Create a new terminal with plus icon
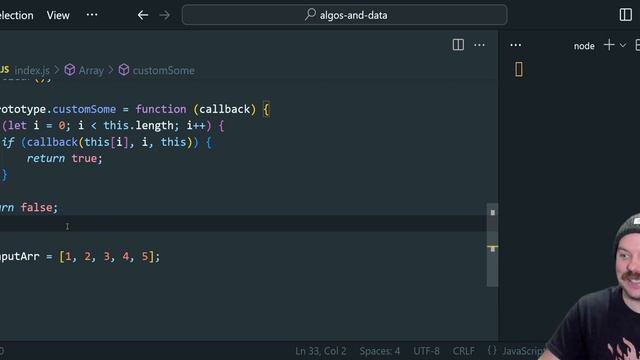 [x=609, y=45]
